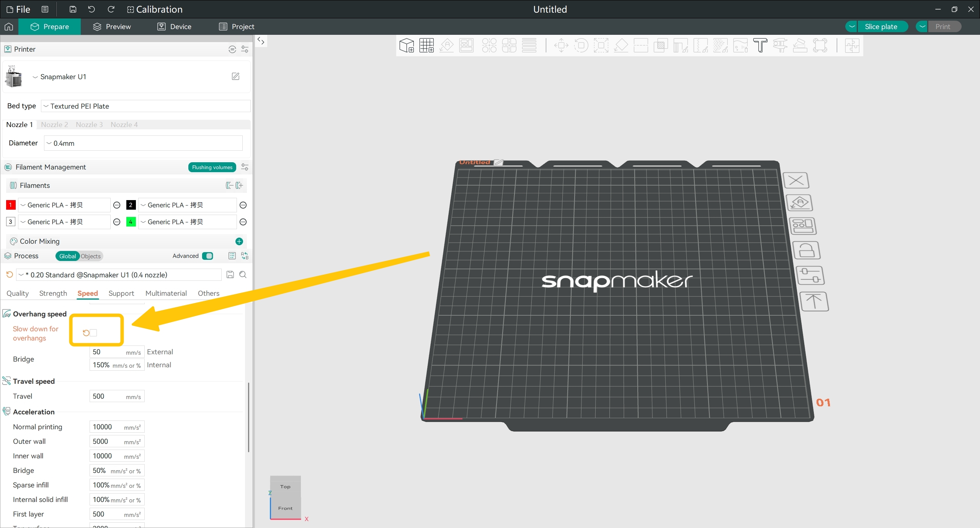Open the Assembly view puzzle icon
The height and width of the screenshot is (528, 980).
[852, 46]
